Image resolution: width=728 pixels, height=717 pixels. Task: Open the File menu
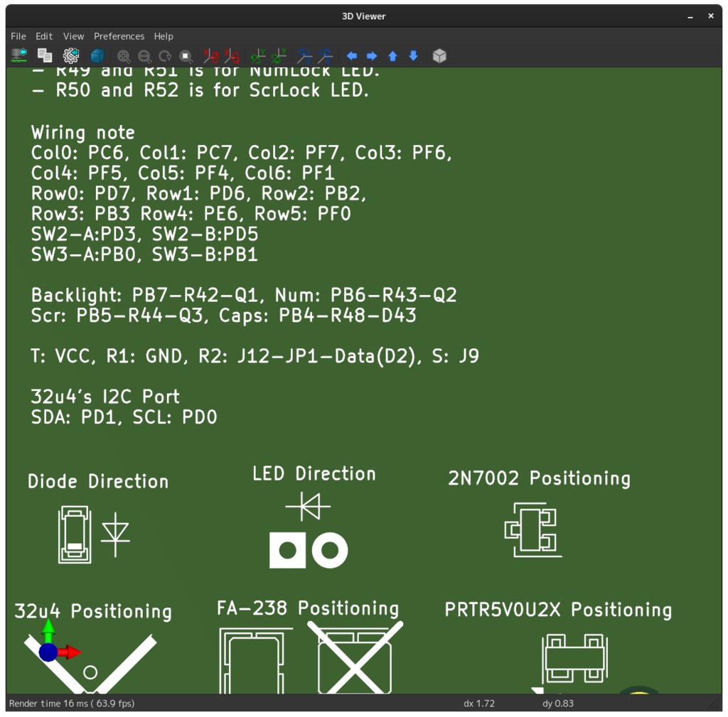pos(18,36)
